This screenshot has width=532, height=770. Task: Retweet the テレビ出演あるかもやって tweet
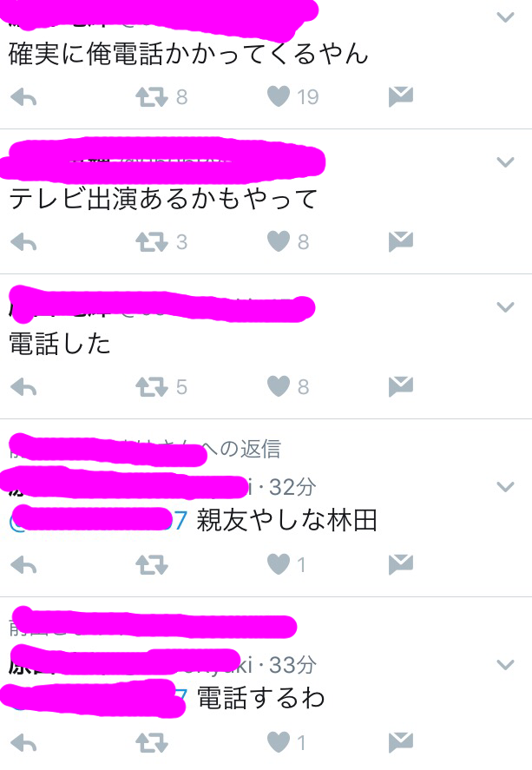(152, 241)
